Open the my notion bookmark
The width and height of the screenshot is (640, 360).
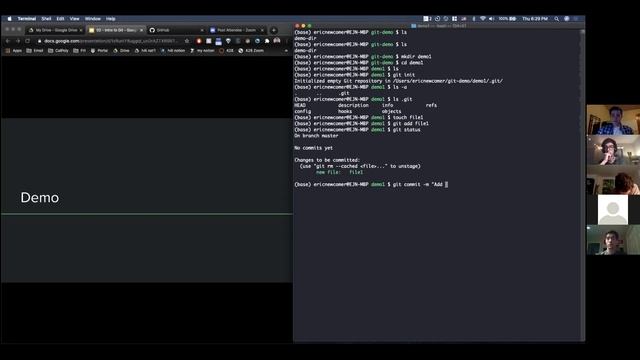tap(202, 51)
